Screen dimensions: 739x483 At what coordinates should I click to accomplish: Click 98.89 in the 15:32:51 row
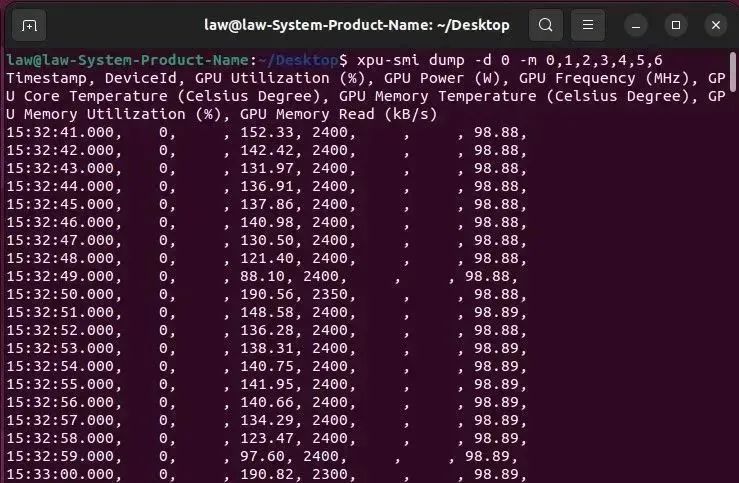coord(496,312)
